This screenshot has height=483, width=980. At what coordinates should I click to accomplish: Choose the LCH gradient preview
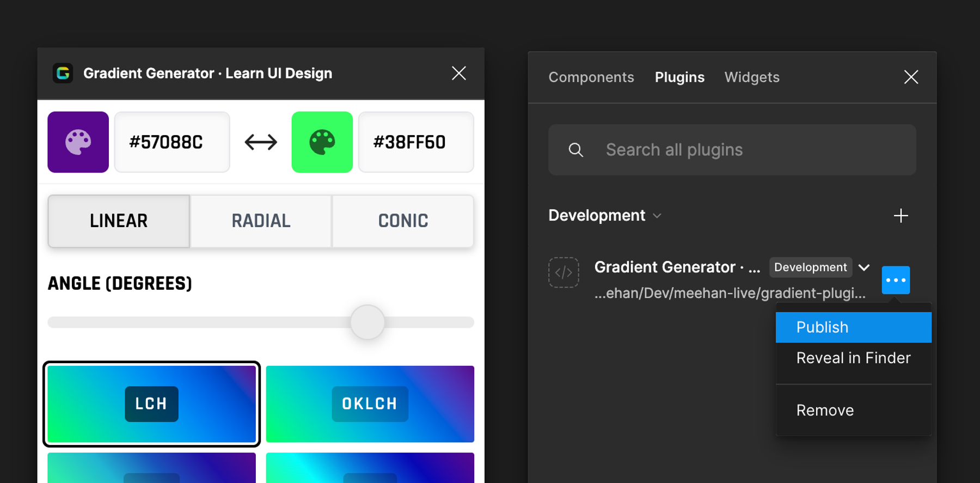pyautogui.click(x=151, y=403)
